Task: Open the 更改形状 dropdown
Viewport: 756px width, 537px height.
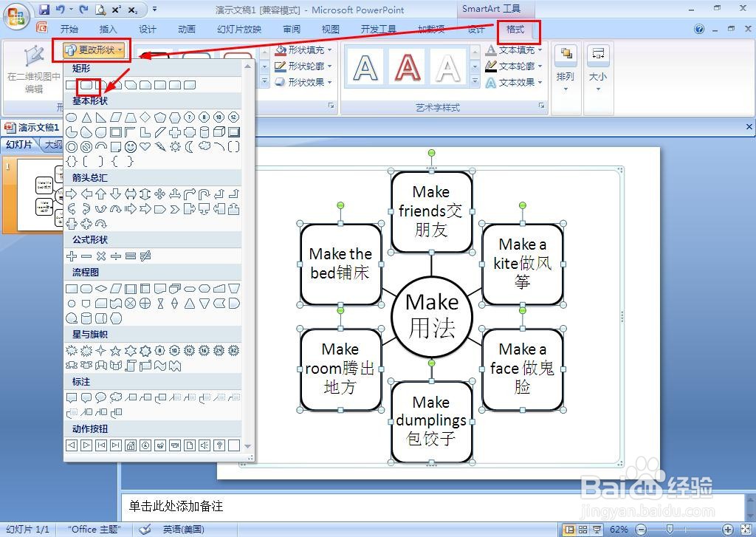Action: [x=94, y=49]
